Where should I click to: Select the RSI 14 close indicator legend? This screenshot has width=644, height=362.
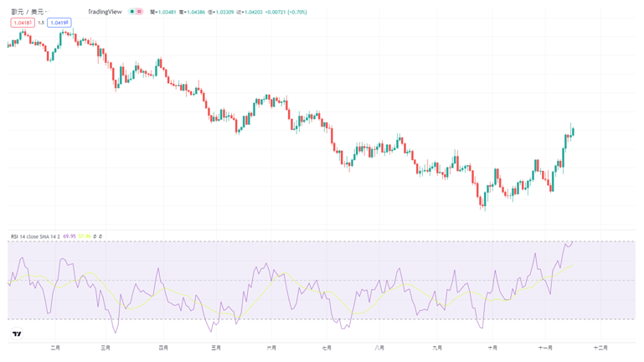(x=35, y=236)
